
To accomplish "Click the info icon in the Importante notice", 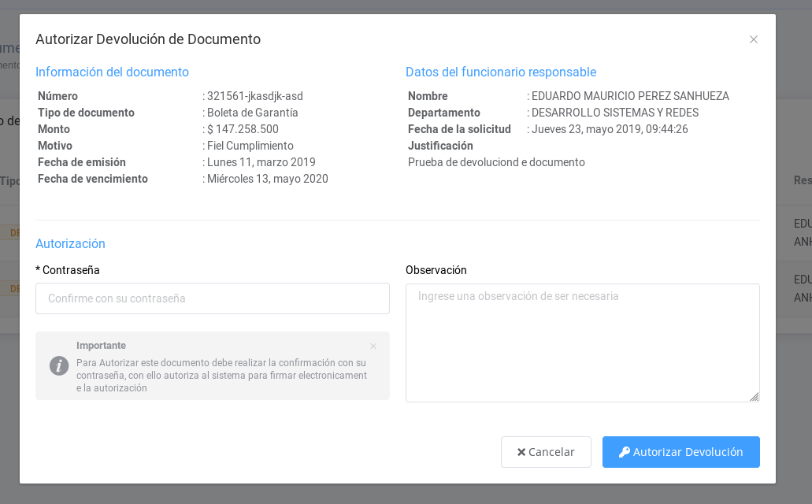I will 59,365.
